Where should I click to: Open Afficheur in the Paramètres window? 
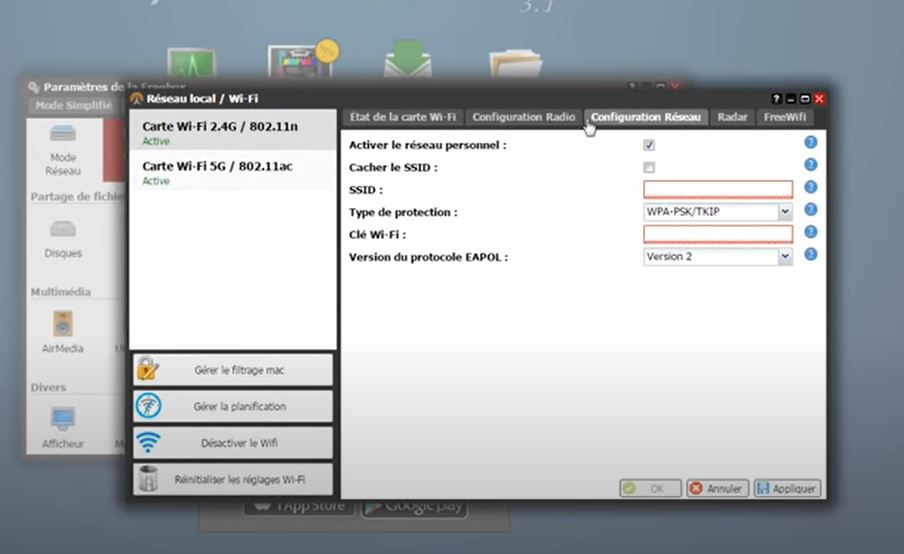63,428
